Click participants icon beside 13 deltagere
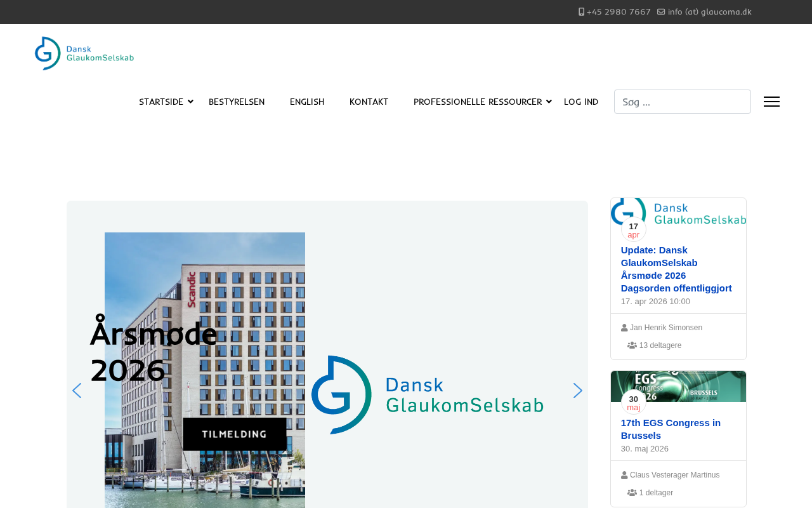 pyautogui.click(x=632, y=345)
